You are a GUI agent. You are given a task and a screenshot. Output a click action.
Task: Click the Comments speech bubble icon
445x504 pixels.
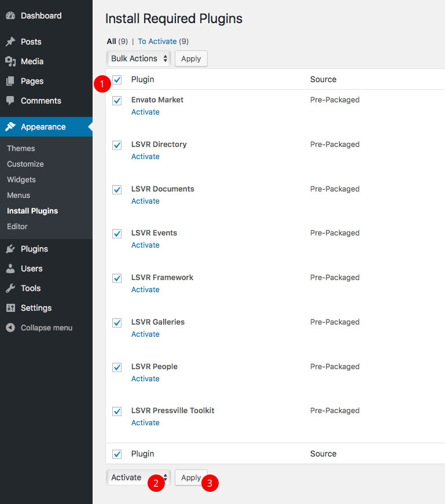[x=10, y=101]
